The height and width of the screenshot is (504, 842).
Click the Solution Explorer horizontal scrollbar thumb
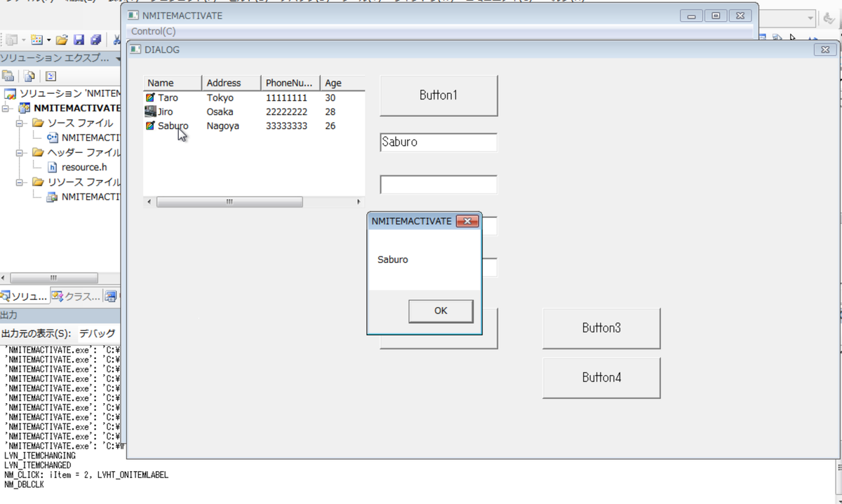click(54, 278)
